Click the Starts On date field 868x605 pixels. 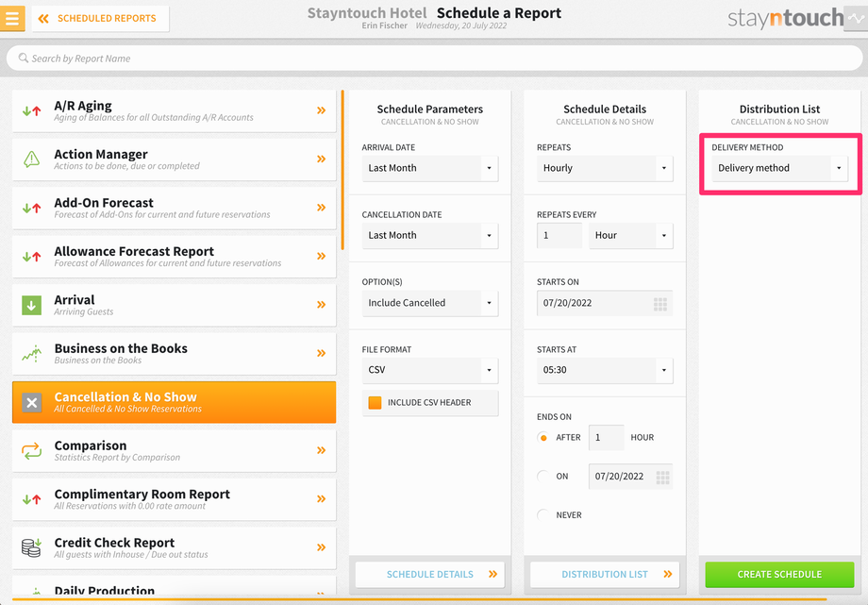tap(605, 303)
